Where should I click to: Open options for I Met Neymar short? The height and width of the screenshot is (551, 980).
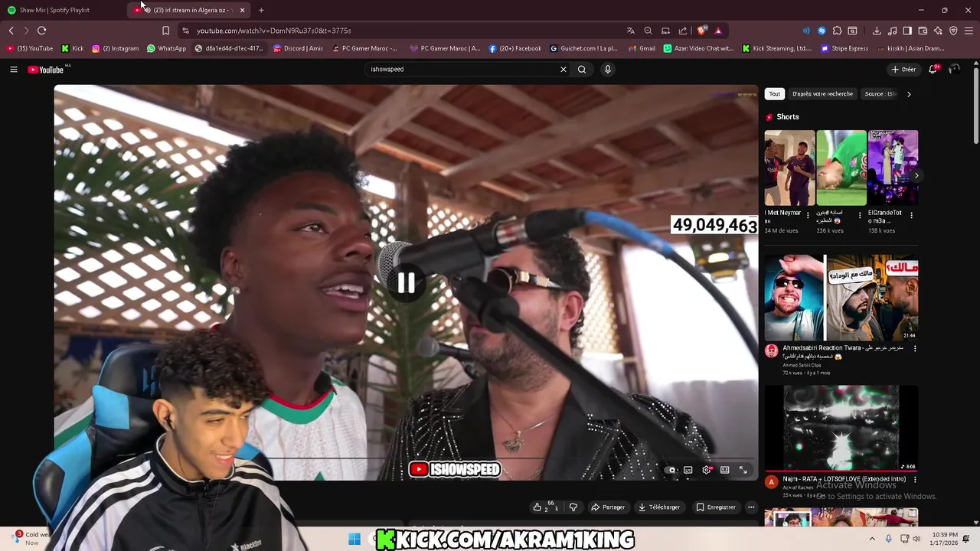[x=808, y=216]
